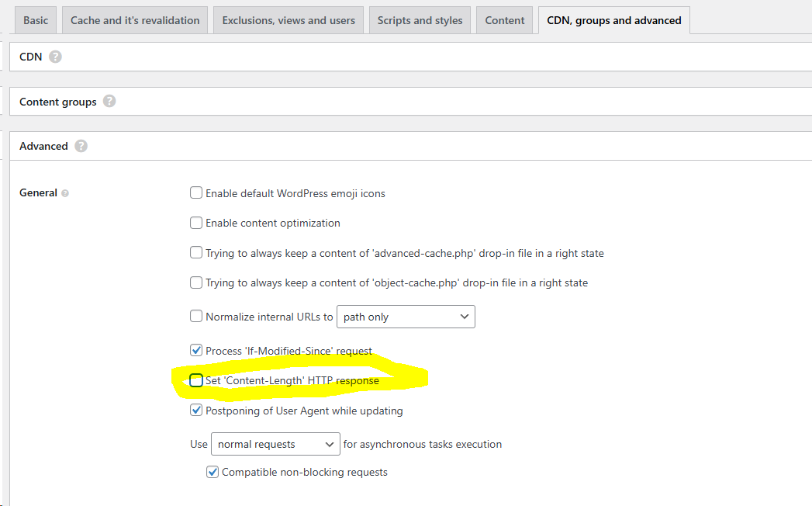This screenshot has height=506, width=812.
Task: Switch to the Basic tab
Action: pos(36,20)
